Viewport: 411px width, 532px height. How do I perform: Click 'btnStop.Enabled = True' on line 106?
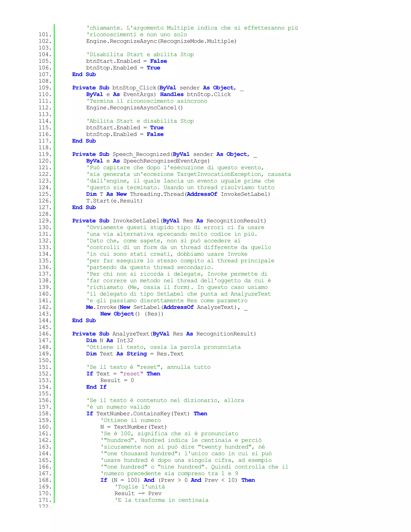point(123,68)
